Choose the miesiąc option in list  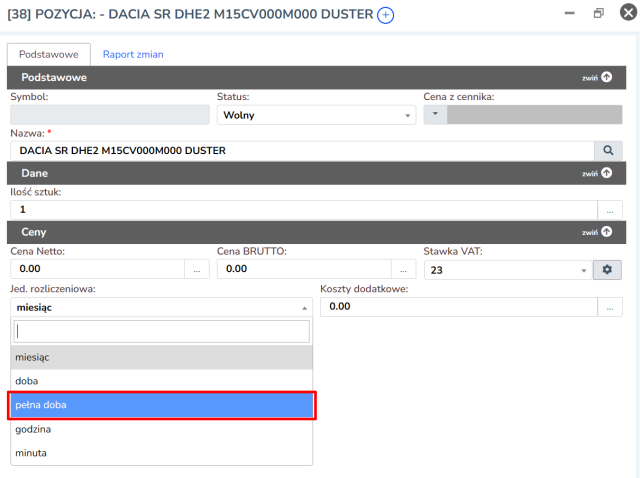(x=161, y=357)
